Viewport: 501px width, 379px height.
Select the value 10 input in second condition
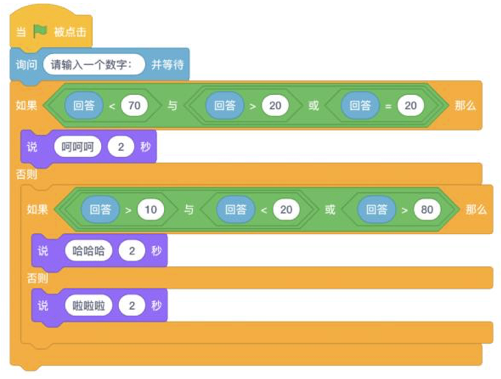(151, 210)
